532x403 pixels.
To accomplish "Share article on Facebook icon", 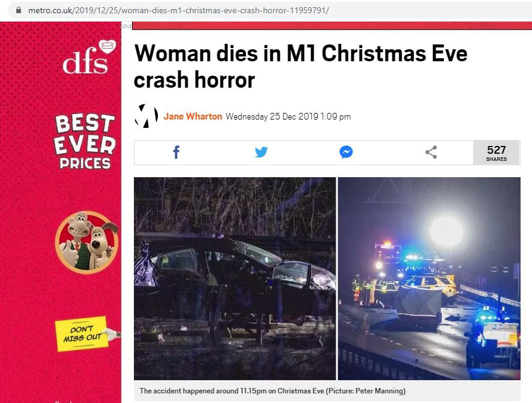I will 176,153.
